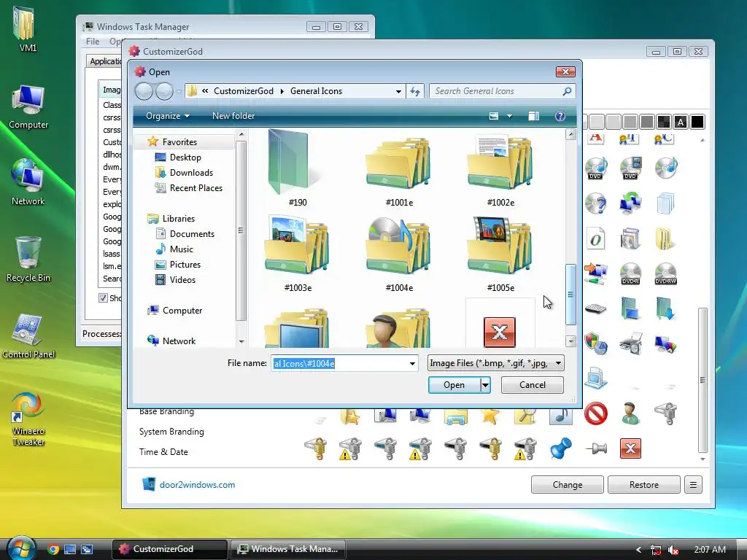This screenshot has height=560, width=747.
Task: Select Network in navigation pane
Action: (x=179, y=341)
